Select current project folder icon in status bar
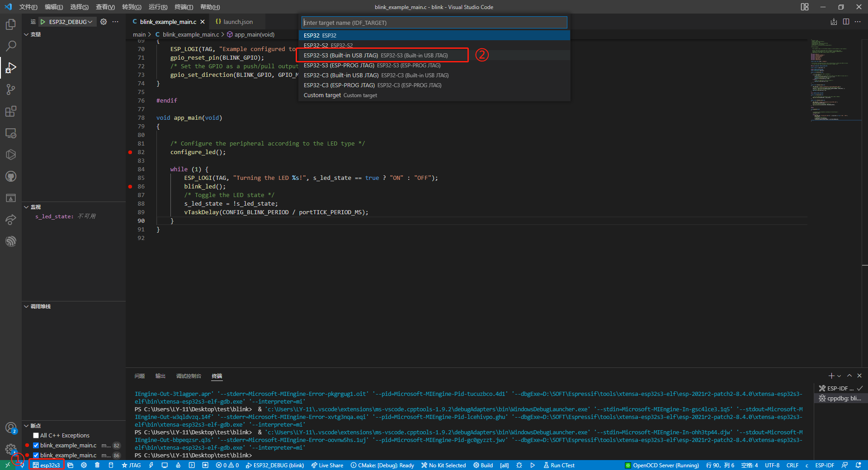 tap(70, 465)
